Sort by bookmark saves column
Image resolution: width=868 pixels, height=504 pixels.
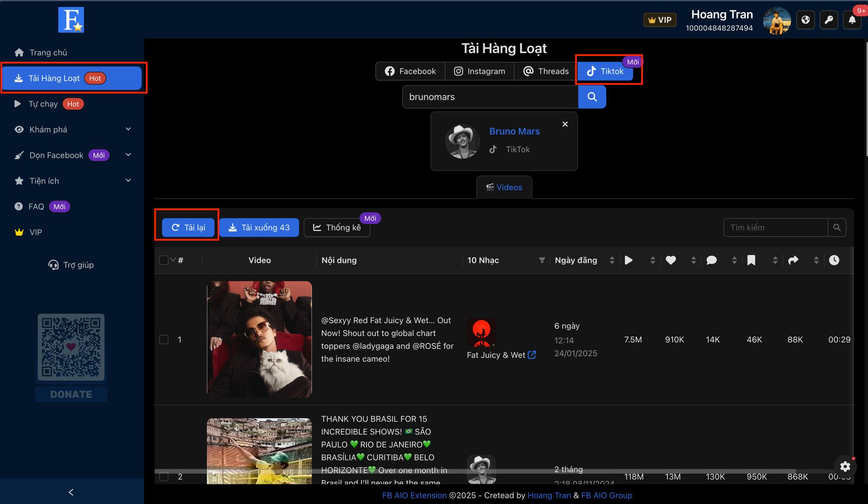[751, 260]
